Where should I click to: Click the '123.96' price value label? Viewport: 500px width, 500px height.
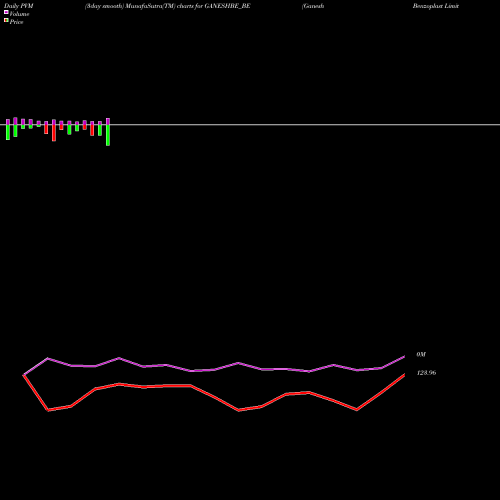coord(426,373)
